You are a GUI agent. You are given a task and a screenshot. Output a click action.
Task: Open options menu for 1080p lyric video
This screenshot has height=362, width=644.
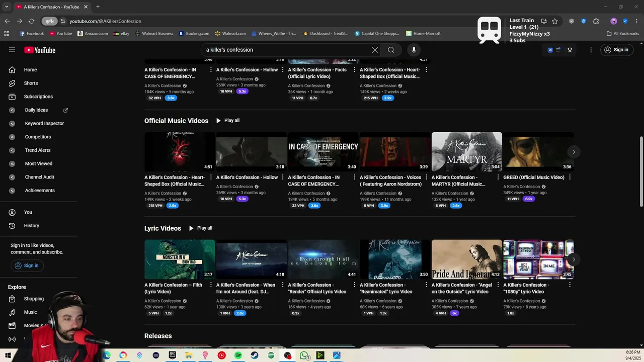(570, 285)
